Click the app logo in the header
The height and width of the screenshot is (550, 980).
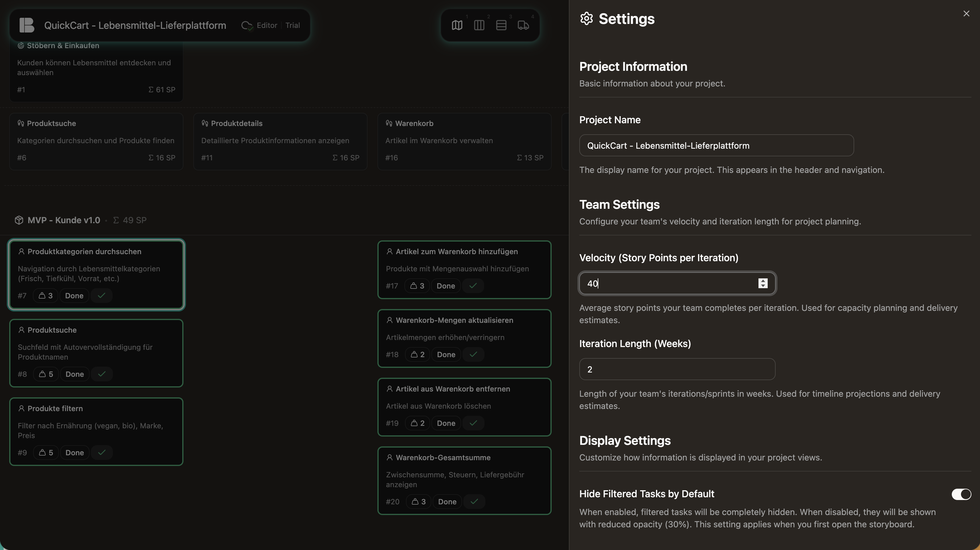click(27, 25)
